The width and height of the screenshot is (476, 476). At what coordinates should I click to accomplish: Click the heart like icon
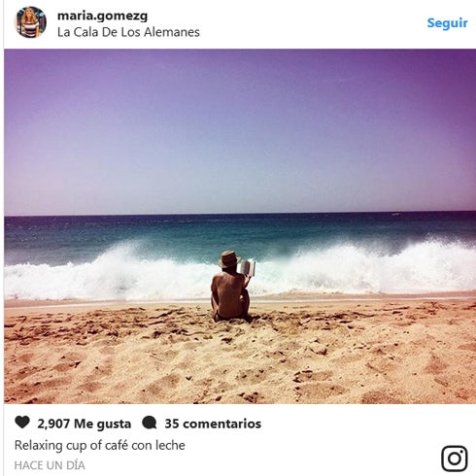[22, 423]
